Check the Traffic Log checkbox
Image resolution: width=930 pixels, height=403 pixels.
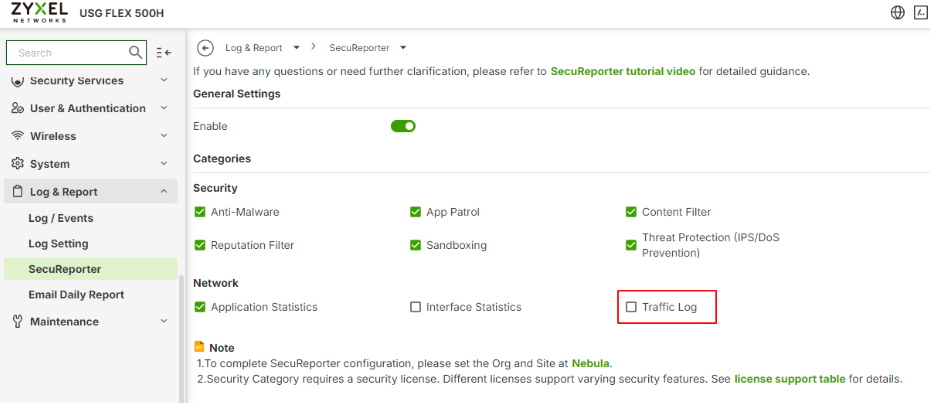pos(631,307)
